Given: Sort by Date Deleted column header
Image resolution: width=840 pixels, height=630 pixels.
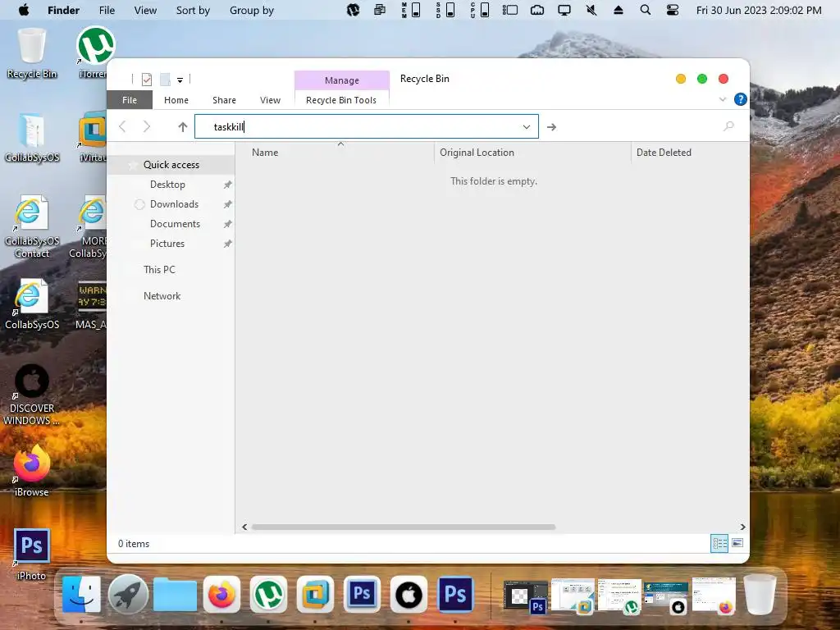Looking at the screenshot, I should click(x=664, y=152).
